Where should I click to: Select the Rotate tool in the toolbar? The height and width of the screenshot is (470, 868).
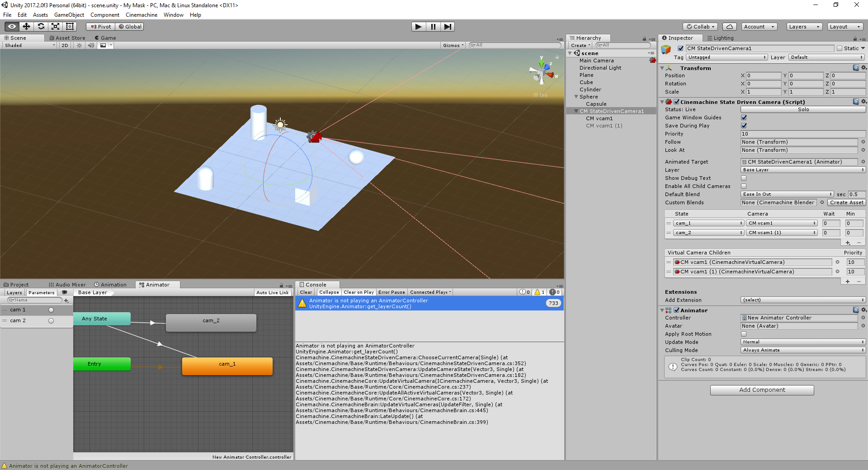pyautogui.click(x=41, y=26)
